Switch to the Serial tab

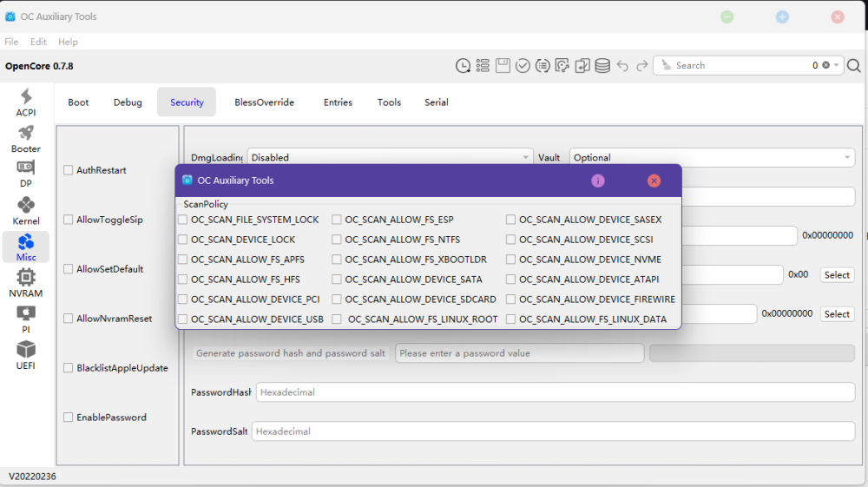437,102
